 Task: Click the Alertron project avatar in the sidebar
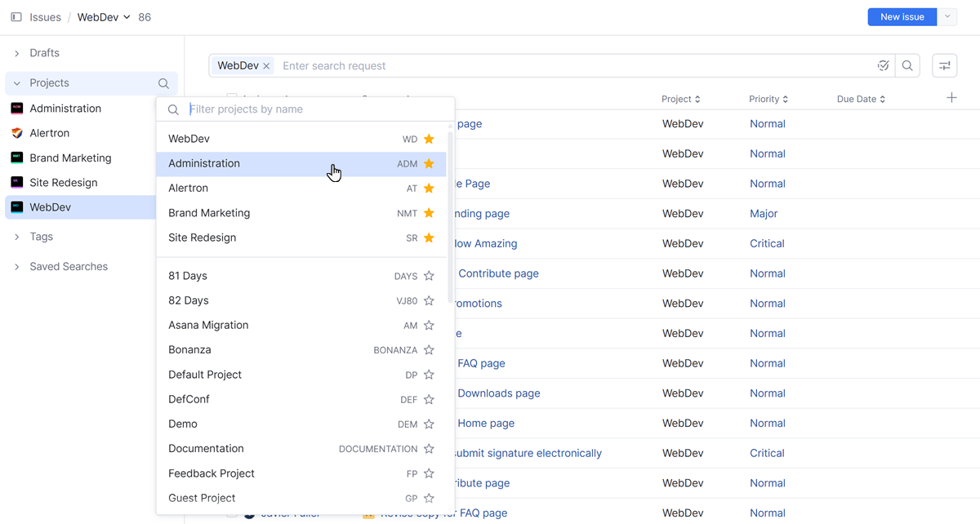tap(18, 132)
